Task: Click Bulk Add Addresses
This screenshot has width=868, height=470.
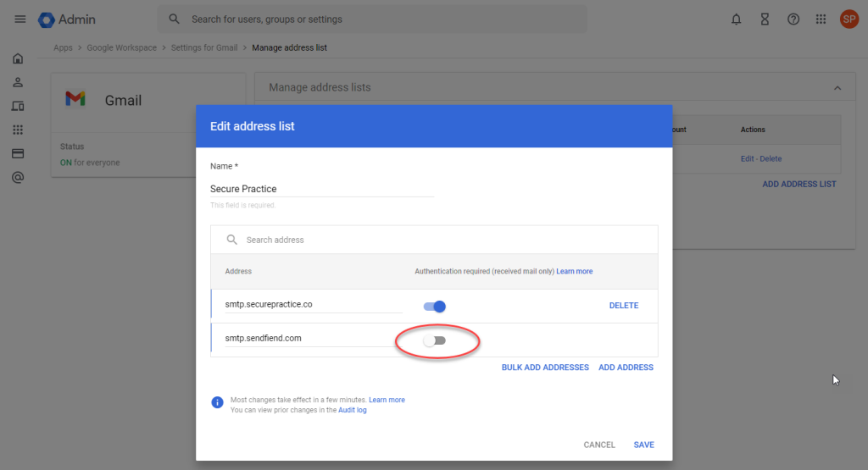Action: [545, 368]
